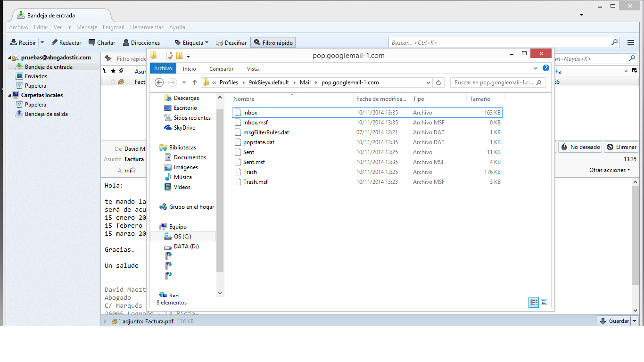Open Thunderbird Archivo menu
The image size is (644, 362).
(18, 27)
